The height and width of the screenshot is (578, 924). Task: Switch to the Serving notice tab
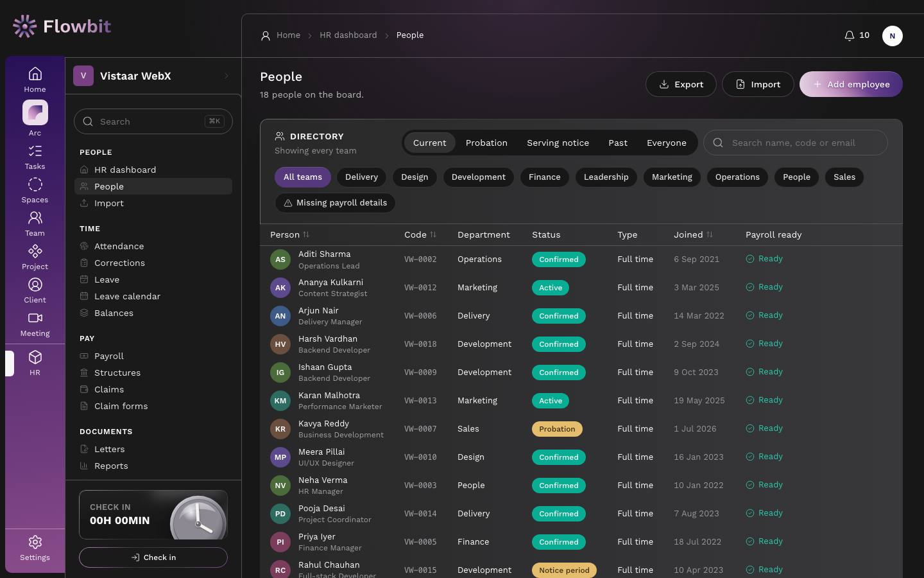[x=558, y=143]
